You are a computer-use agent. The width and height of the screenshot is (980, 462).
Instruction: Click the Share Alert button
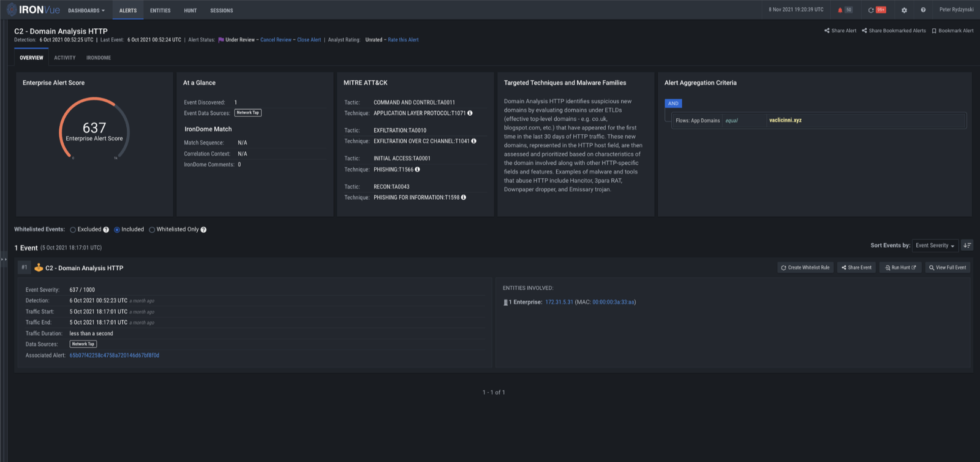click(x=840, y=31)
